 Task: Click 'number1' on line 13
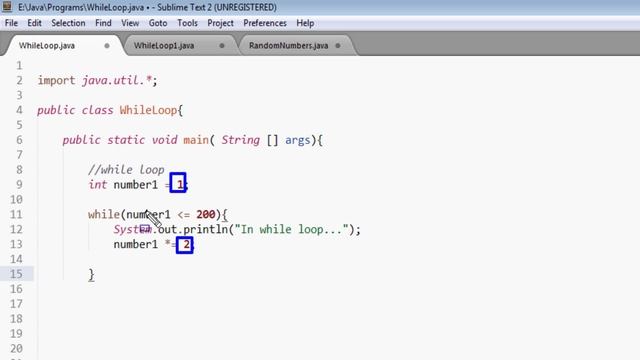coord(136,244)
